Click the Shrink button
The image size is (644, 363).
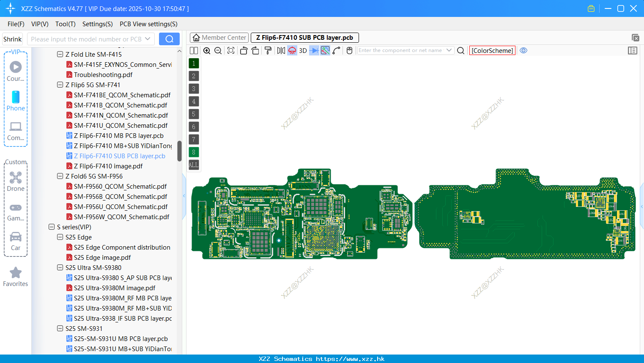click(x=12, y=39)
